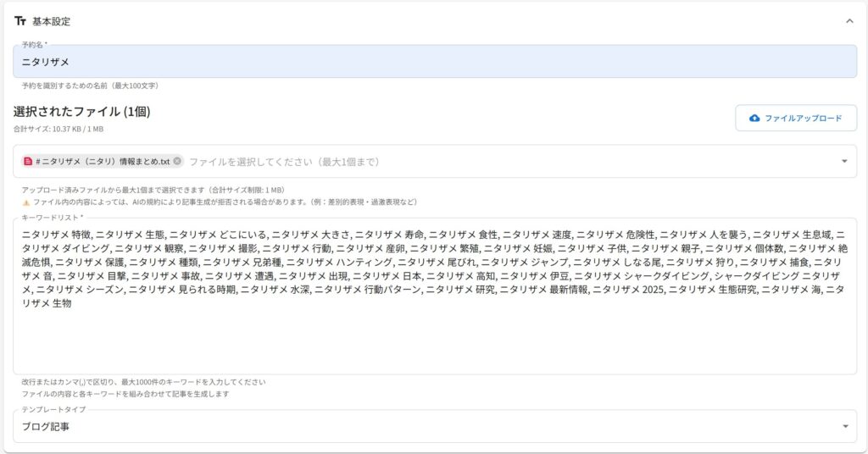Collapse the 基本設定 section with the chevron
This screenshot has width=868, height=454.
click(x=849, y=21)
